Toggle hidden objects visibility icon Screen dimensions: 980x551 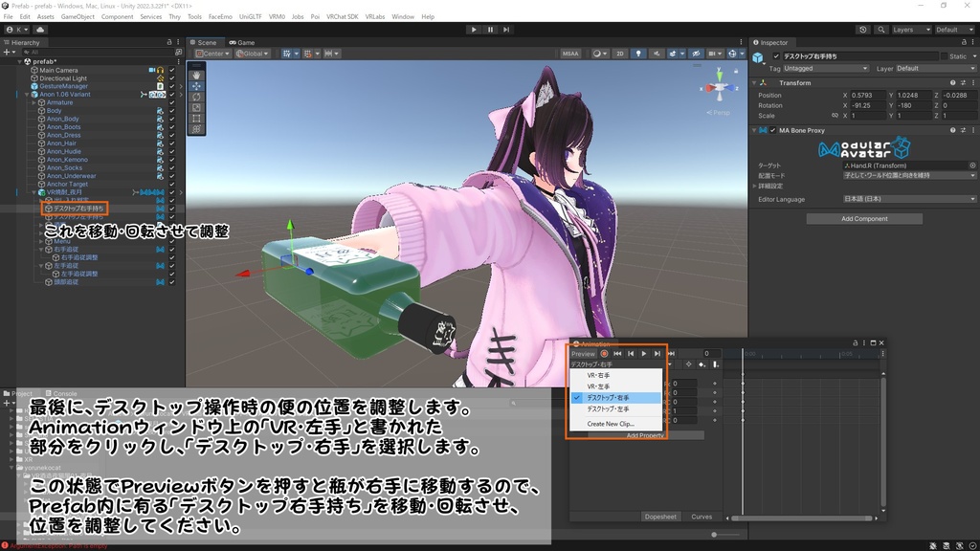click(695, 54)
